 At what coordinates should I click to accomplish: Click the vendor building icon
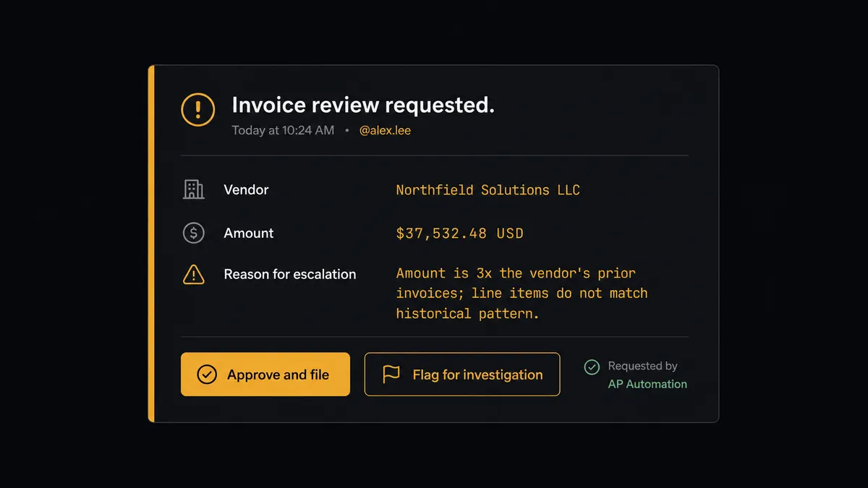coord(193,189)
